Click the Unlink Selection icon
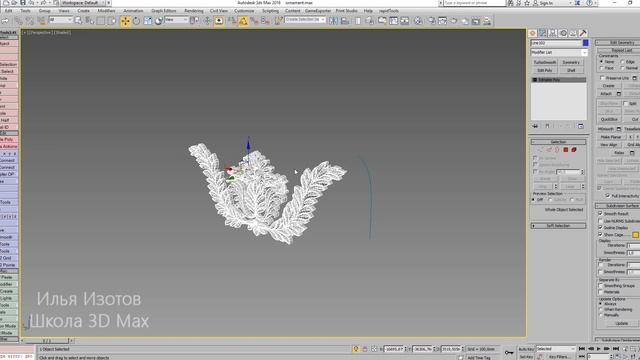640x360 pixels. [30, 21]
